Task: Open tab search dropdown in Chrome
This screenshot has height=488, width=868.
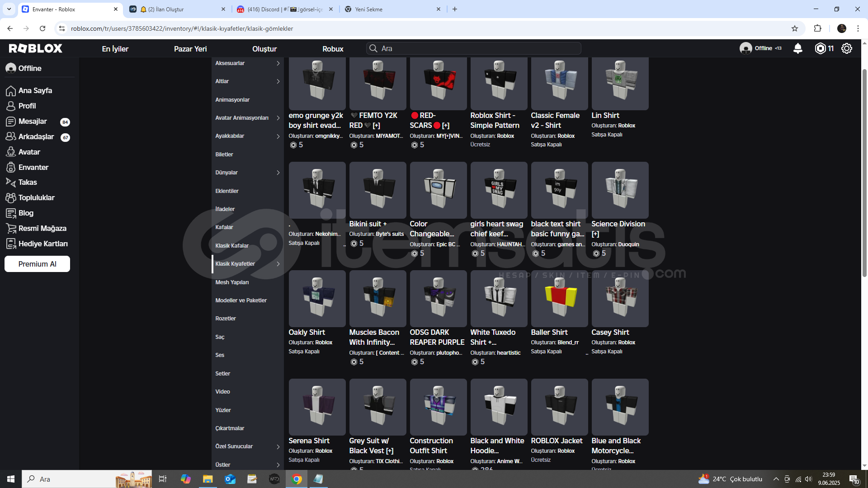Action: tap(9, 9)
